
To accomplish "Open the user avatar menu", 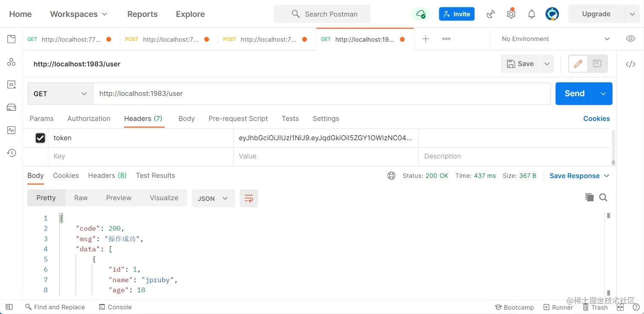I will (552, 14).
